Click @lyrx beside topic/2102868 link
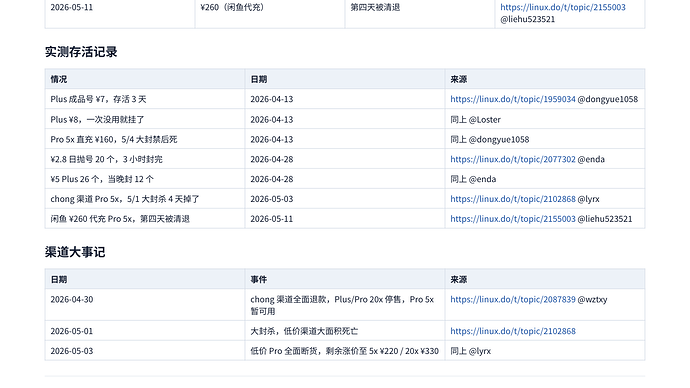This screenshot has width=690, height=388. (x=588, y=199)
